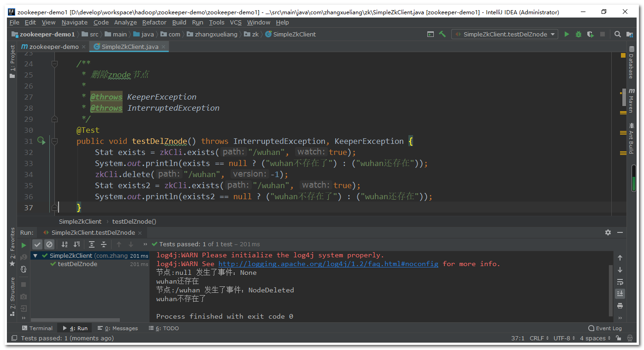Open UTF-8 encoding selector
This screenshot has height=350, width=644.
[564, 338]
